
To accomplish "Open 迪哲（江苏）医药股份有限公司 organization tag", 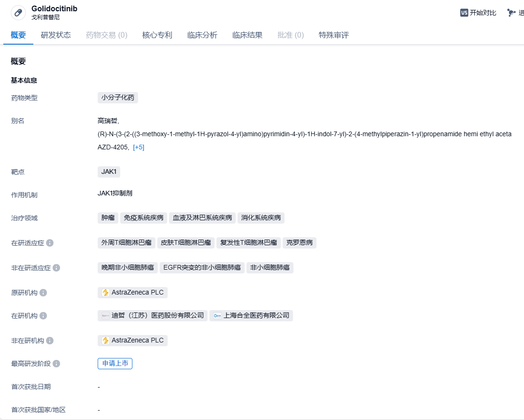I will 153,316.
